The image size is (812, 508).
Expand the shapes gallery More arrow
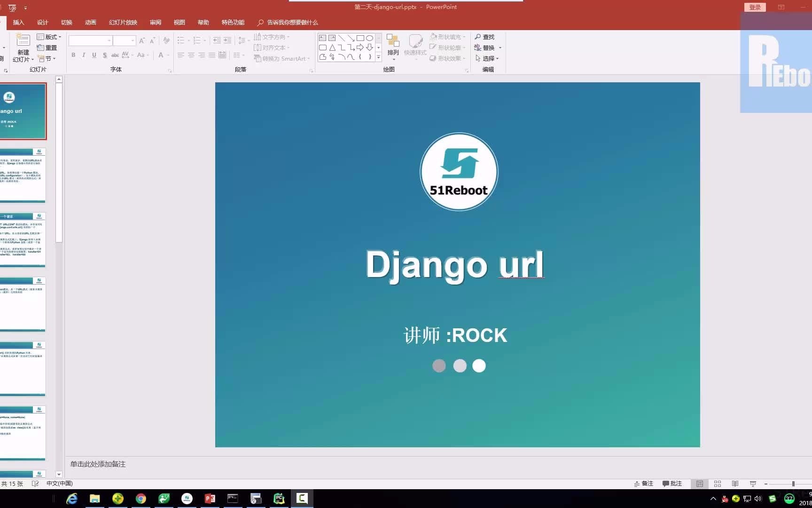pos(378,57)
